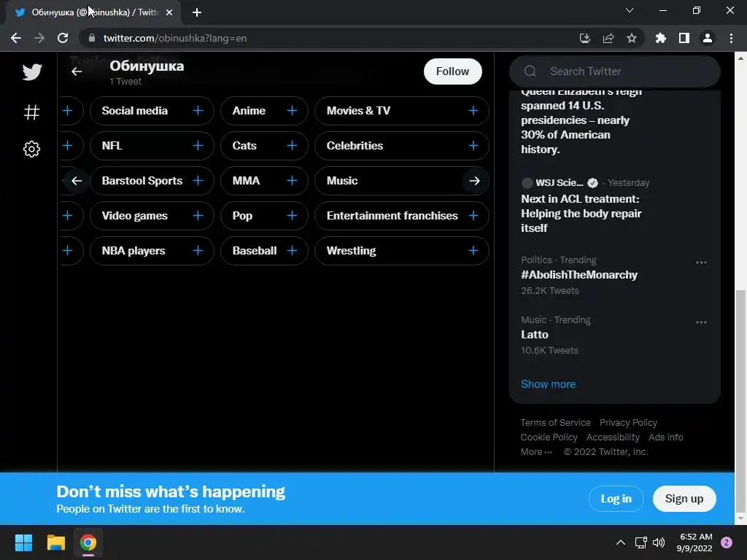747x560 pixels.
Task: Bookmark this page with the star icon
Action: click(631, 38)
